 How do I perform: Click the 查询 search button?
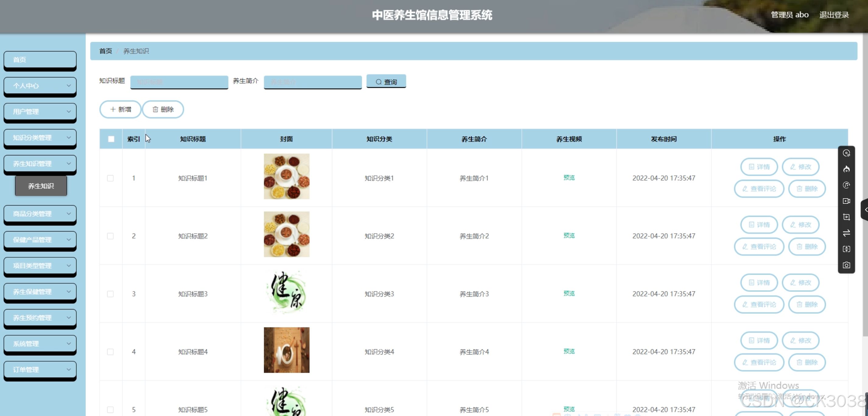point(386,82)
